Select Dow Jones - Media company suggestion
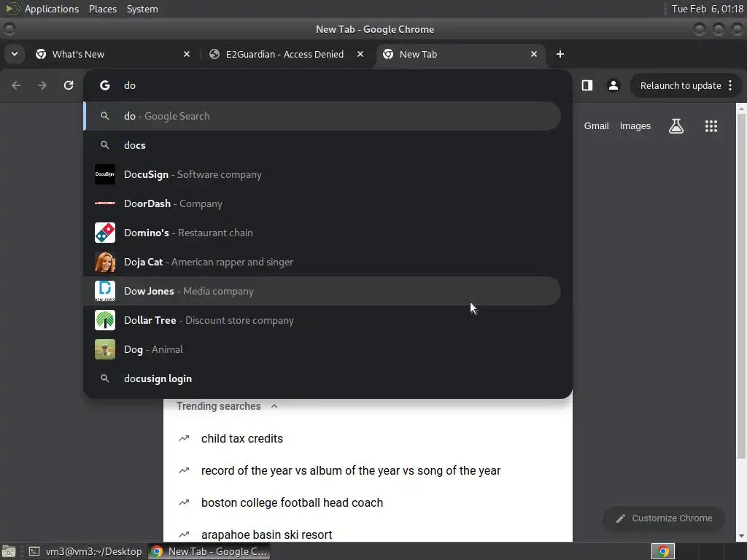This screenshot has height=560, width=747. 322,291
